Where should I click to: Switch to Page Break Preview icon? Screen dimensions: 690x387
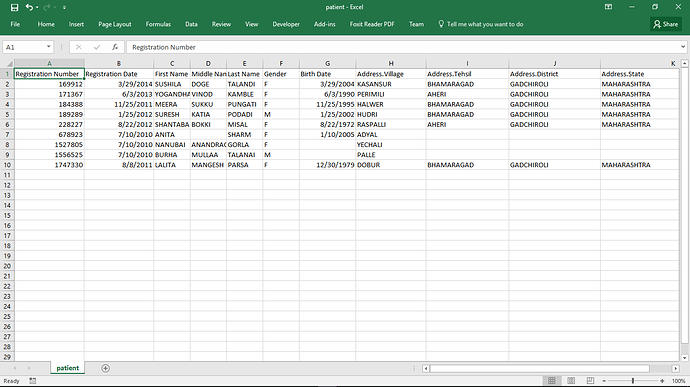[590, 381]
